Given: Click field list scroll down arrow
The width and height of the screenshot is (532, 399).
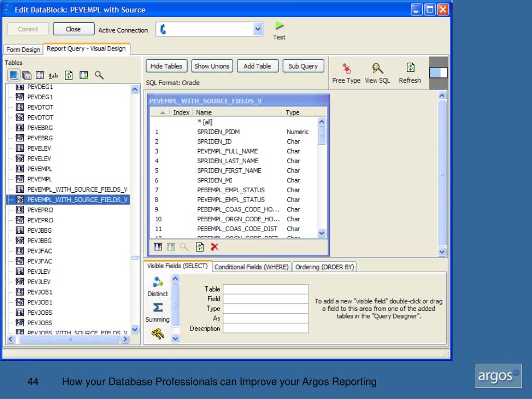Looking at the screenshot, I should [322, 233].
